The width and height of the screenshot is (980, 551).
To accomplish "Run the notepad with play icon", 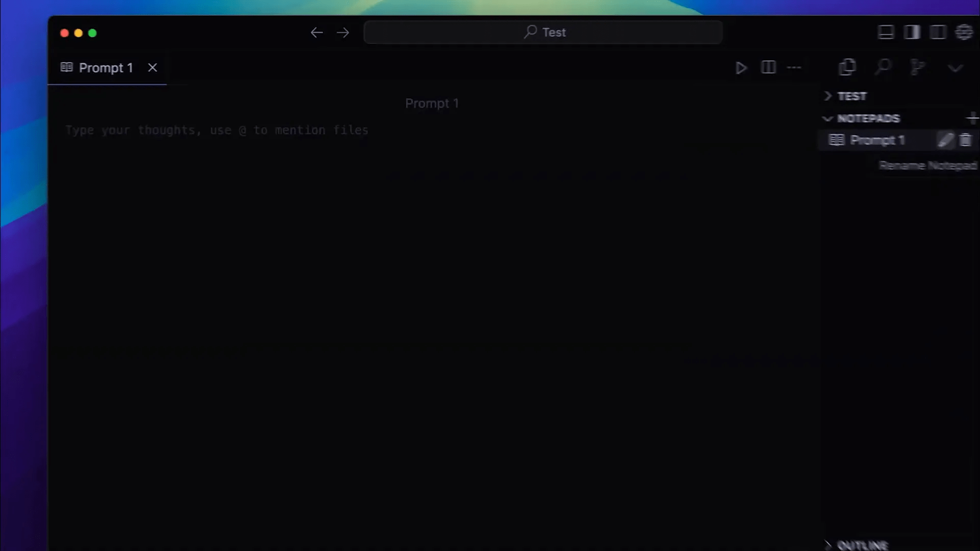I will (741, 67).
